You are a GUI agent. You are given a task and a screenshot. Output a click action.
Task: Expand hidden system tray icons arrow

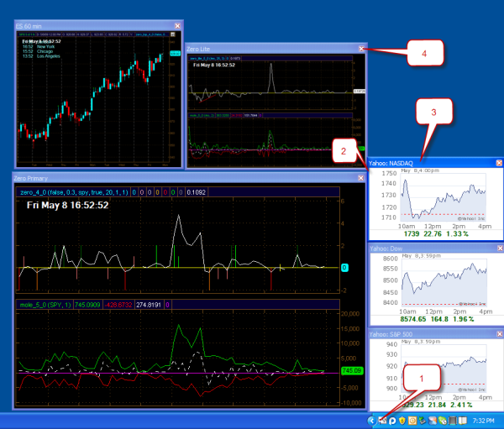[371, 421]
